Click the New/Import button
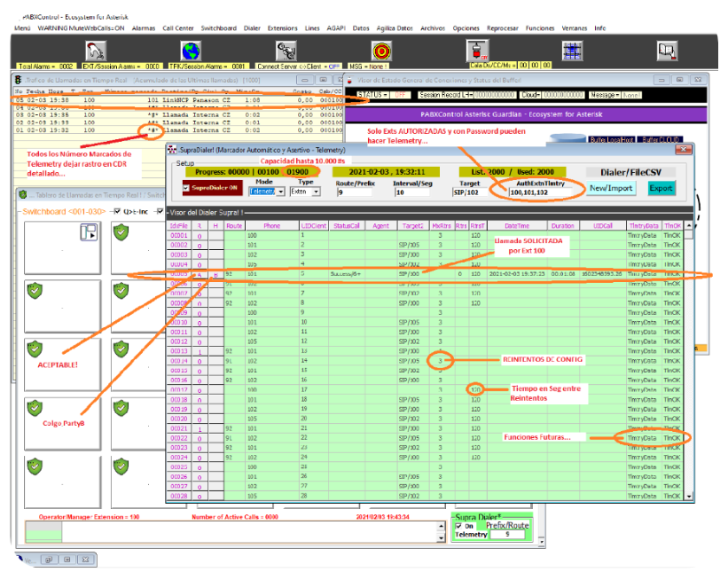728x572 pixels. pos(611,188)
